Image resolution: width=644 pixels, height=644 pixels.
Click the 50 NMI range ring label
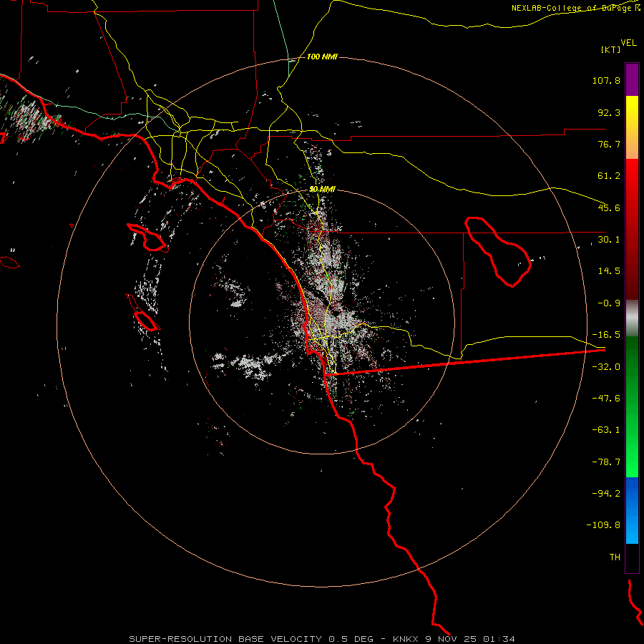(x=322, y=189)
